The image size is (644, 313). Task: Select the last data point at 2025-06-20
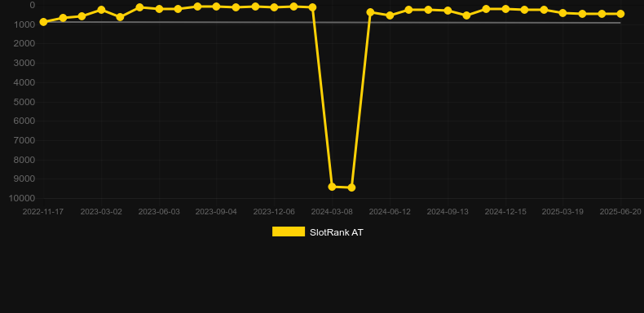(620, 14)
